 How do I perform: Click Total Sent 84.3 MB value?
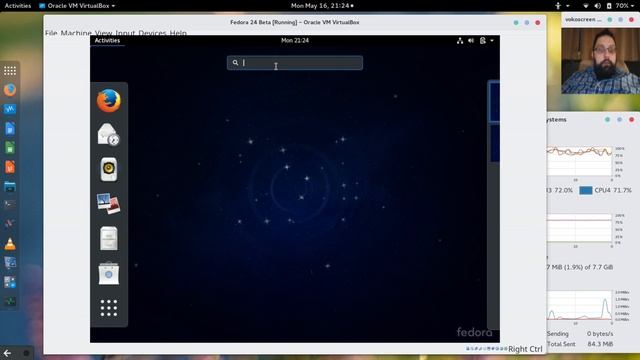click(x=600, y=344)
